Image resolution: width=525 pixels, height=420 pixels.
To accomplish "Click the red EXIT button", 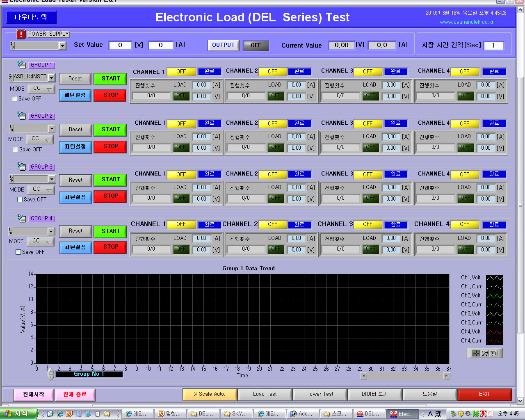I will click(x=484, y=394).
